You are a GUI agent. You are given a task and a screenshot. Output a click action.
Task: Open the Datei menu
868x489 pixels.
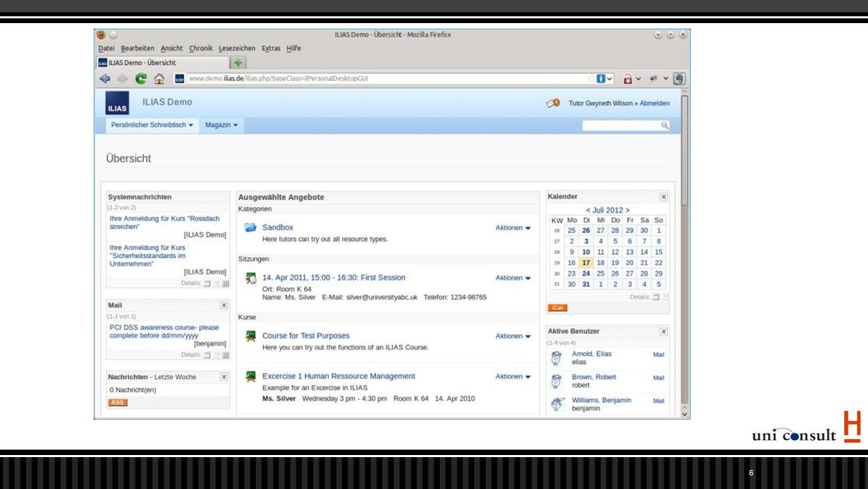(107, 48)
